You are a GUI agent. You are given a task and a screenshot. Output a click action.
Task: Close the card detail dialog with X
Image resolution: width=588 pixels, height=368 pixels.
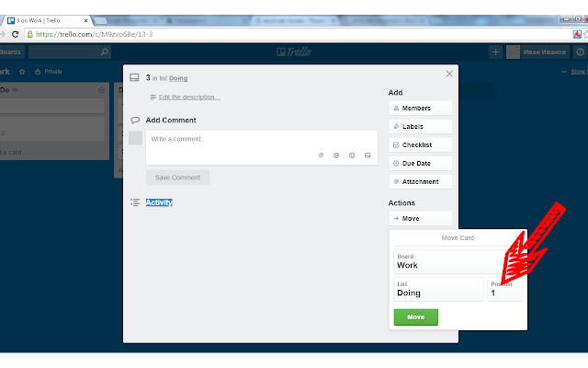coord(449,74)
